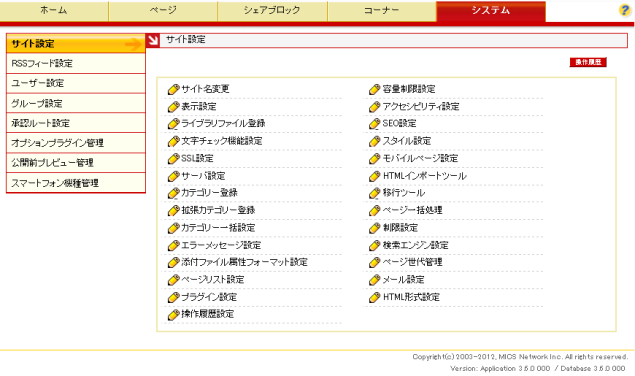
Task: Open the 移行ツール link
Action: pyautogui.click(x=404, y=193)
